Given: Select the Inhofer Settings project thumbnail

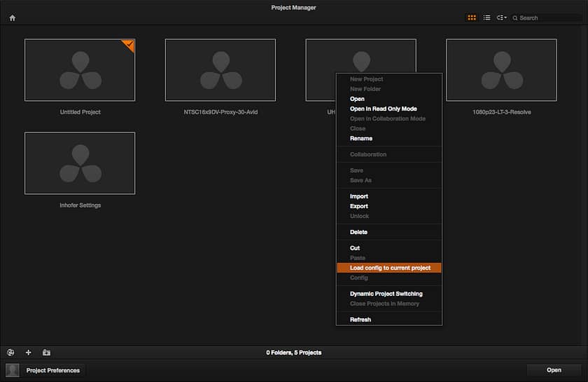Looking at the screenshot, I should (80, 163).
